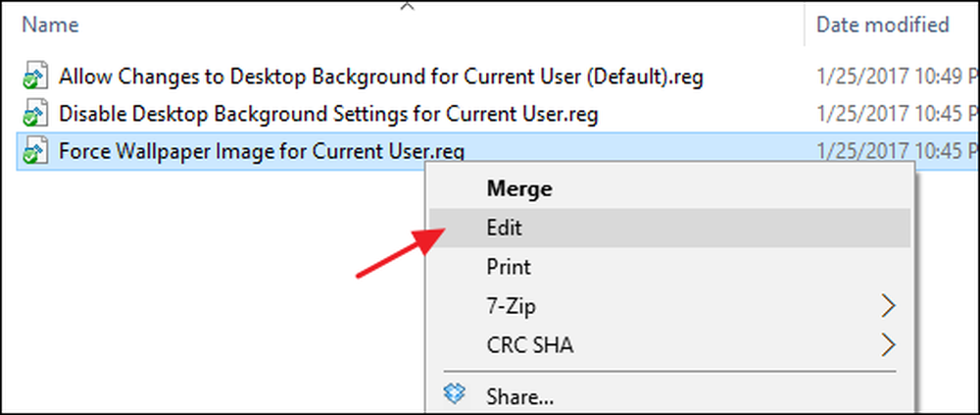Click the registry file icon beside Allow Changes

click(35, 77)
